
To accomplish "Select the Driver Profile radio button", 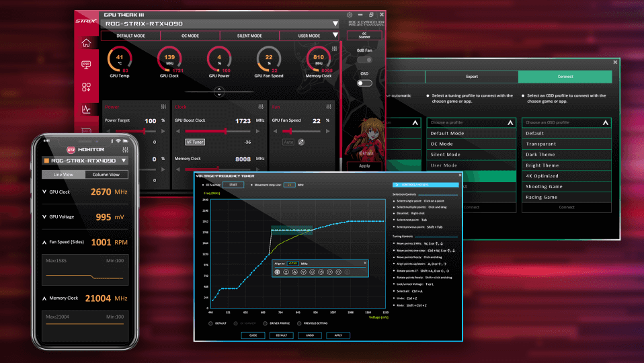I will 265,323.
